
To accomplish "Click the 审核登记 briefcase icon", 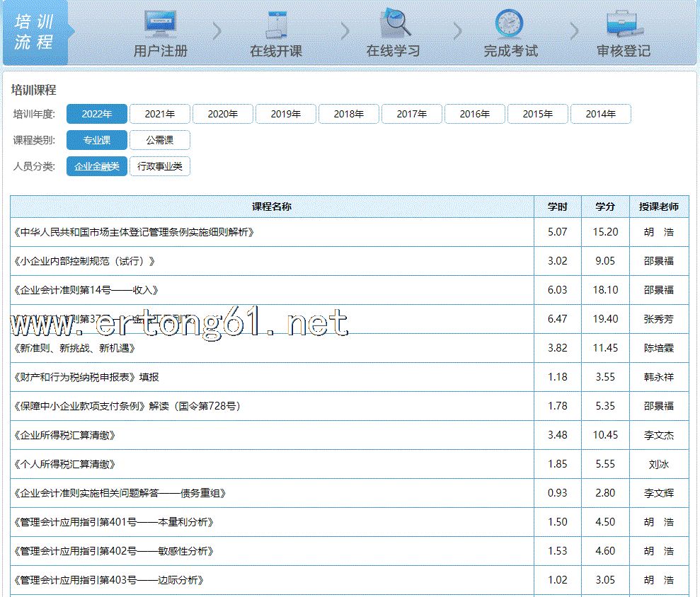I will pyautogui.click(x=624, y=24).
